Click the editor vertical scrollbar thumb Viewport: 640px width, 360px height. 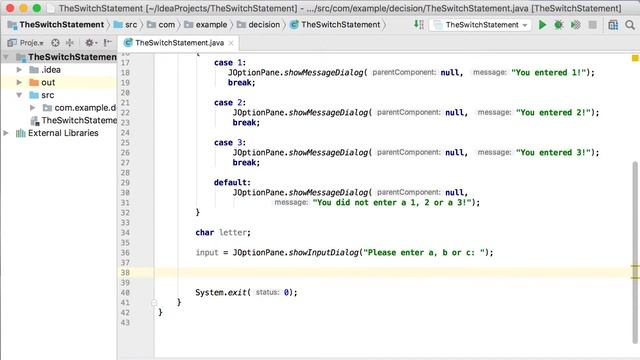coord(635,252)
